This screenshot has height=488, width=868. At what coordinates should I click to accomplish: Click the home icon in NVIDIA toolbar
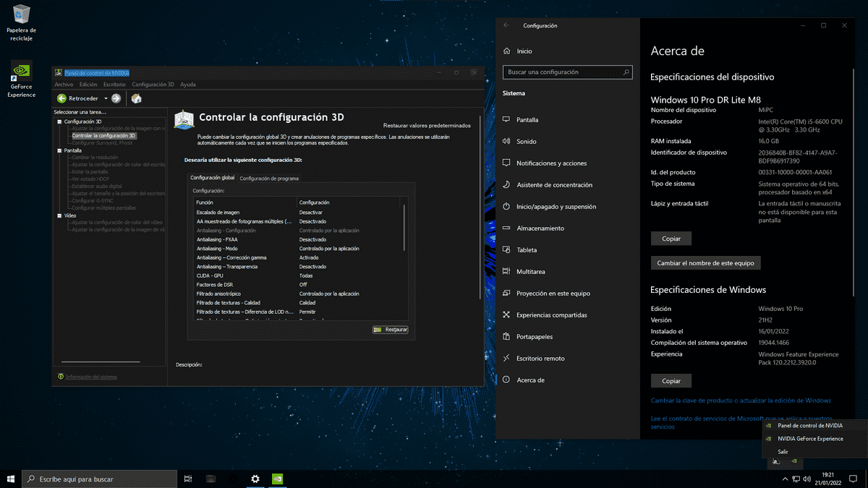[136, 98]
